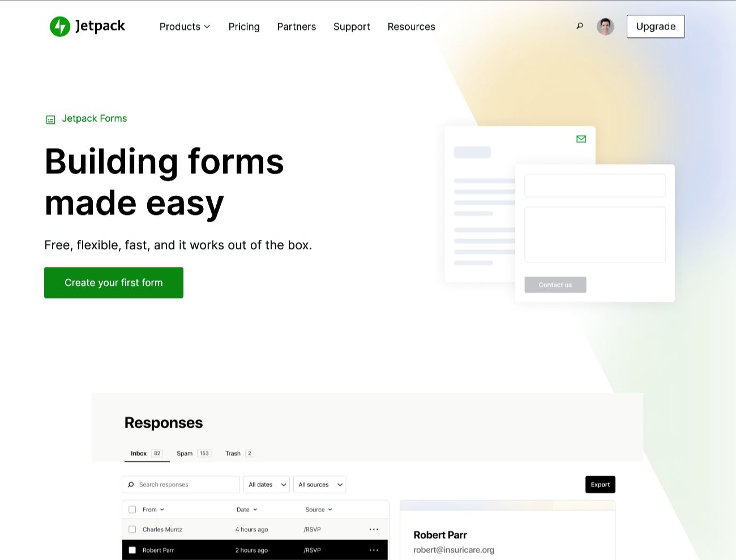Click the Create your first form button
The width and height of the screenshot is (736, 560).
tap(113, 282)
